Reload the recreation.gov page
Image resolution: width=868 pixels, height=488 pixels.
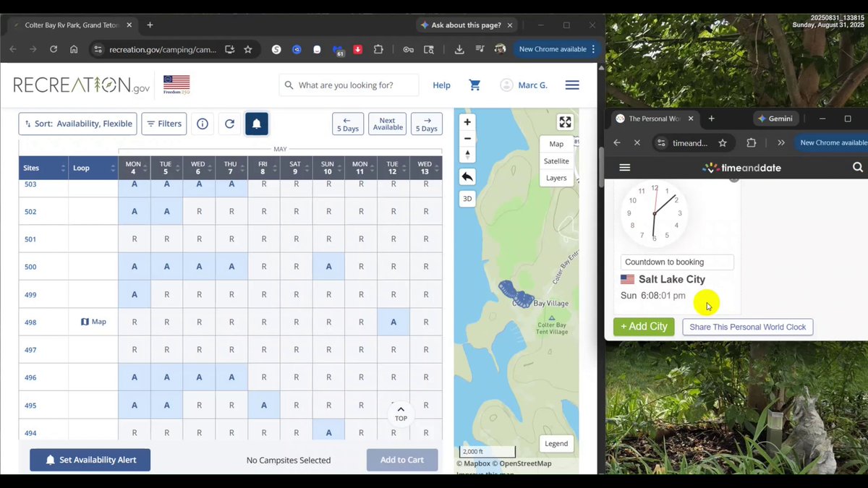(53, 49)
